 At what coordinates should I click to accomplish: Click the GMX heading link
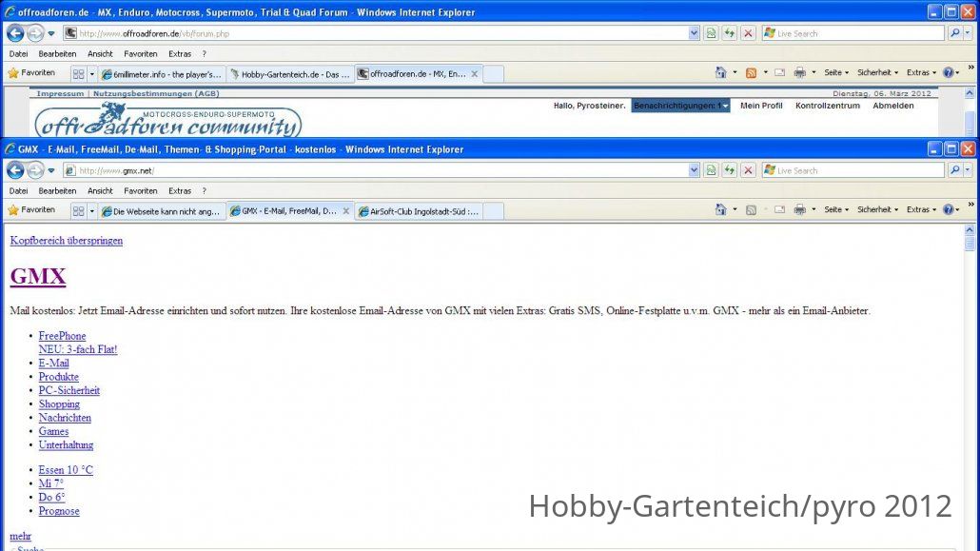click(x=38, y=276)
